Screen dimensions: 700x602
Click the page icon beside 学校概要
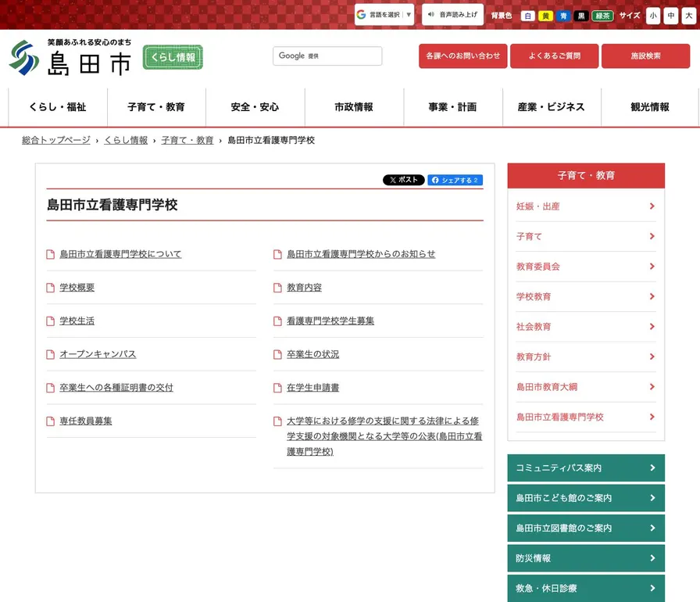coord(51,288)
